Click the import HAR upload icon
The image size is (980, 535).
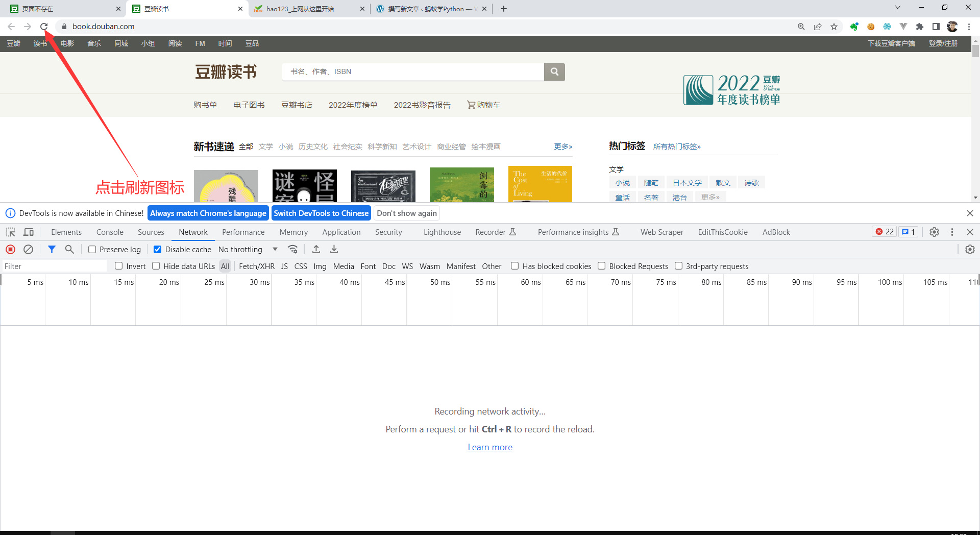tap(316, 249)
